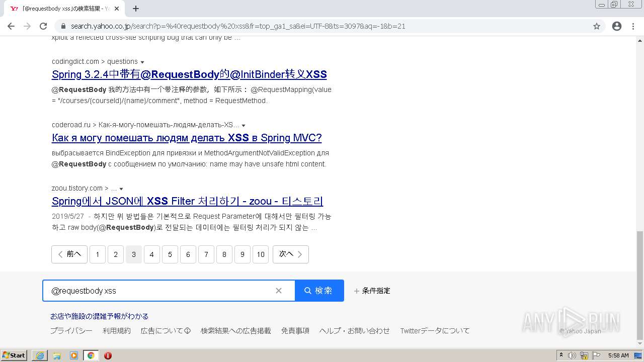Click the address bar URL
644x362 pixels.
(238, 26)
